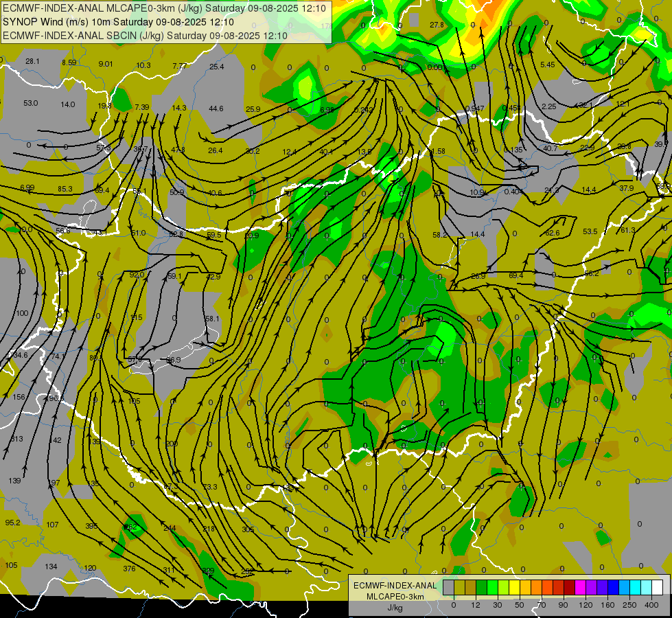
Task: Click the map value '37.9'
Action: point(627,188)
